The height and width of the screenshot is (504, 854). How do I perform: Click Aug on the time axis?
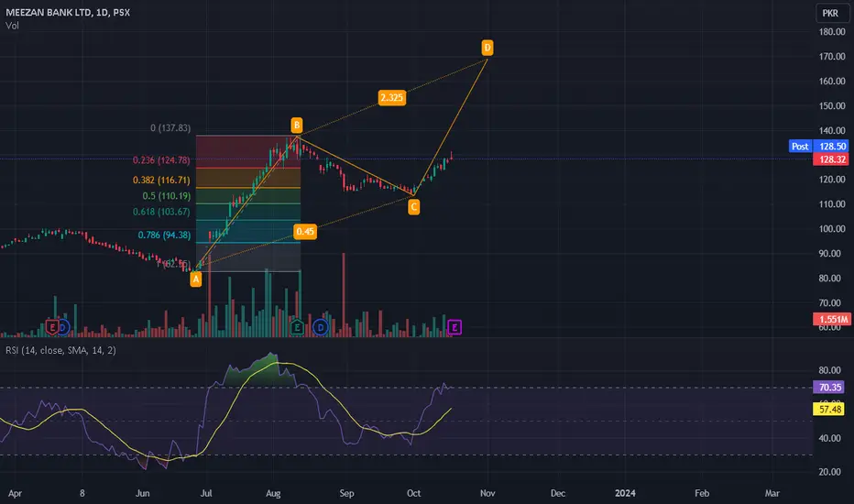pyautogui.click(x=273, y=494)
